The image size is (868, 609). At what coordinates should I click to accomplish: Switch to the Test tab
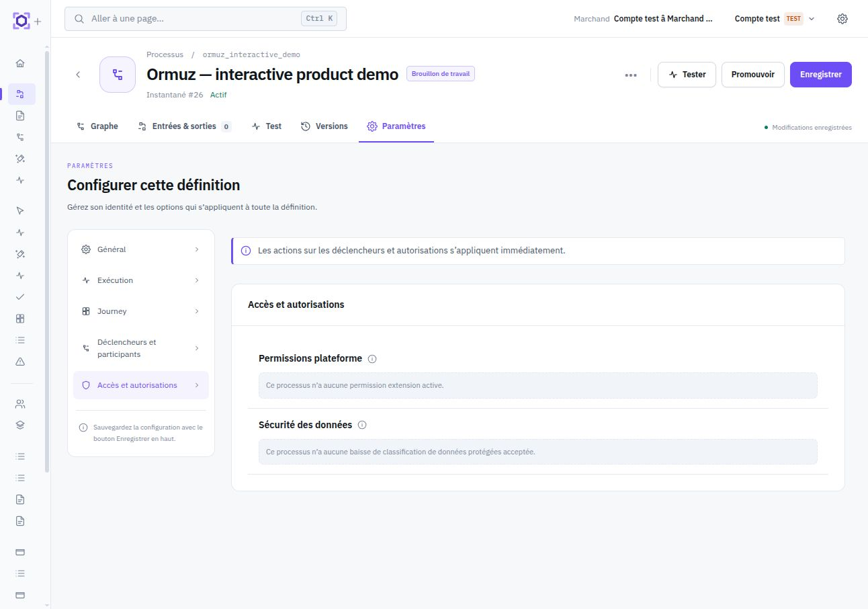point(267,126)
